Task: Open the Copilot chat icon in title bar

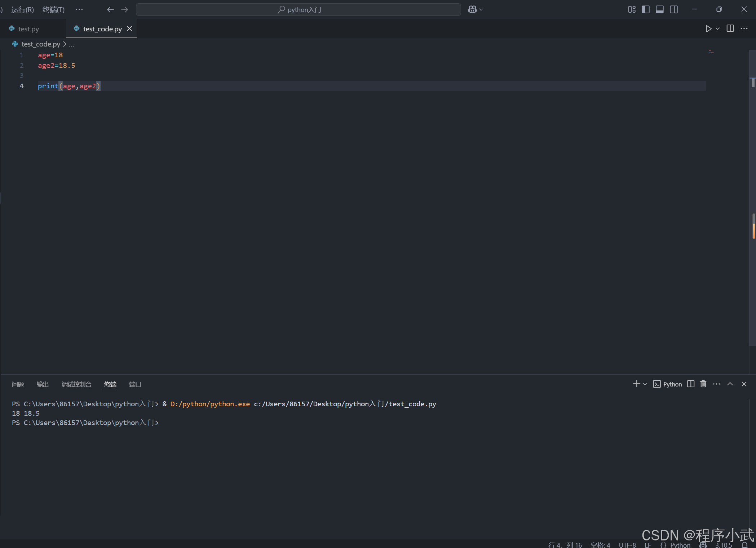Action: pos(472,10)
